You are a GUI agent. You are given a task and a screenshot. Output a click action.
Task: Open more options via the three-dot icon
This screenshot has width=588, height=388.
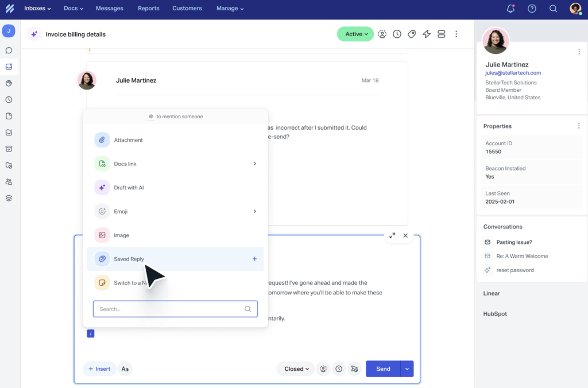(x=456, y=34)
